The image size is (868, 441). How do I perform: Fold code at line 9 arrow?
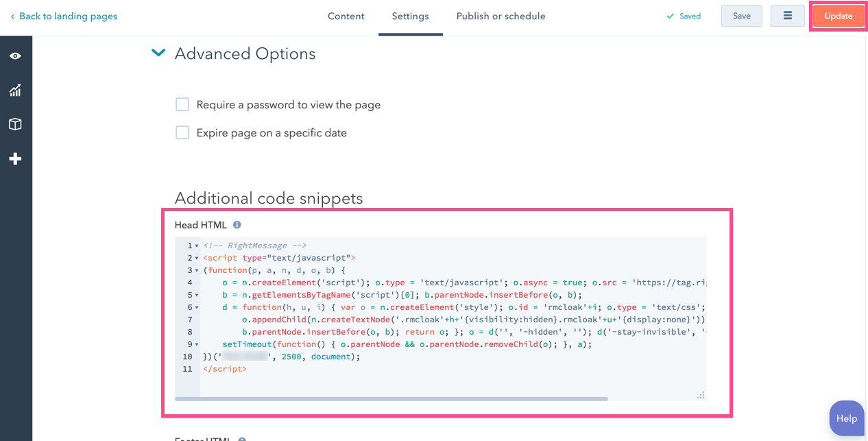[197, 344]
